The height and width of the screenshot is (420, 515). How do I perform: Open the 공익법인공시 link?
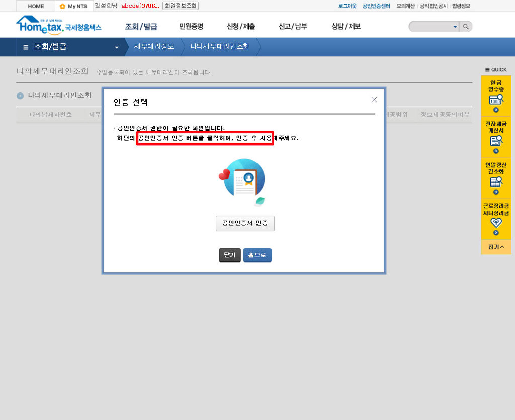point(434,6)
